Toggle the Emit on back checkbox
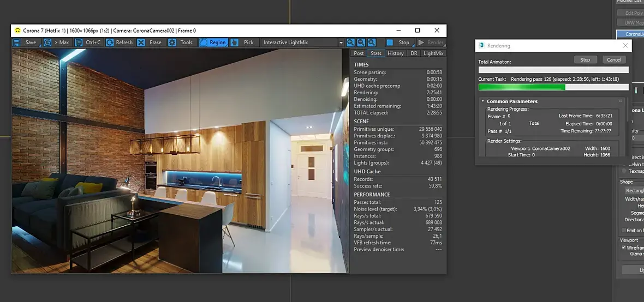Screen dimensions: 644x302 tap(624, 230)
